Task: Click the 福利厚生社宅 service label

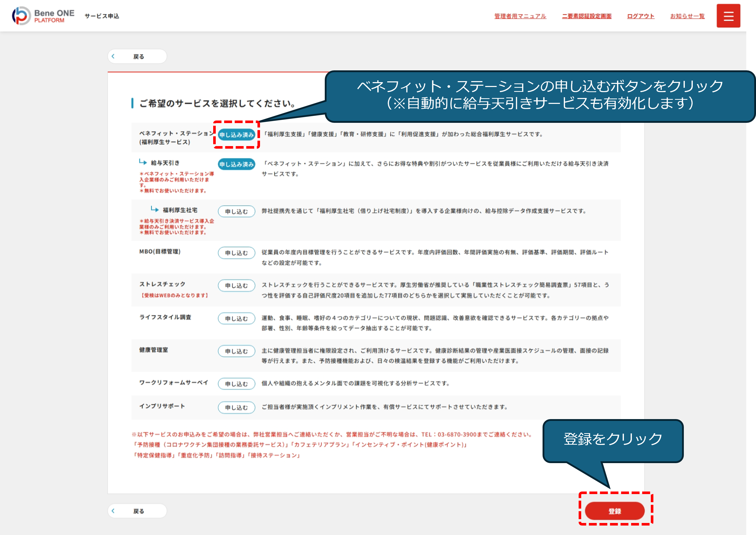Action: point(180,210)
